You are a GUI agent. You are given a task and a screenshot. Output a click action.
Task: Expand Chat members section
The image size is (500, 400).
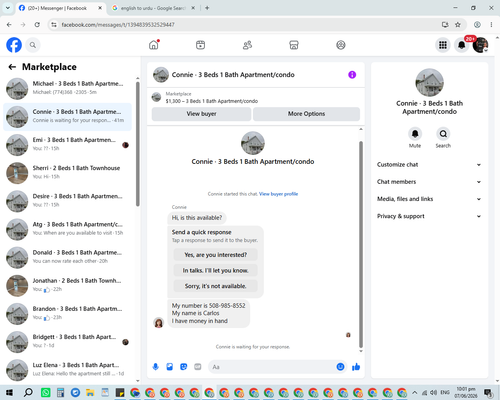(429, 182)
